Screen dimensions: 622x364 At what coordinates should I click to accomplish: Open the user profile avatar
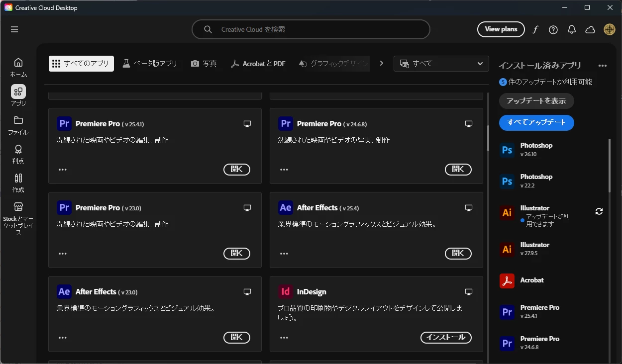point(610,29)
